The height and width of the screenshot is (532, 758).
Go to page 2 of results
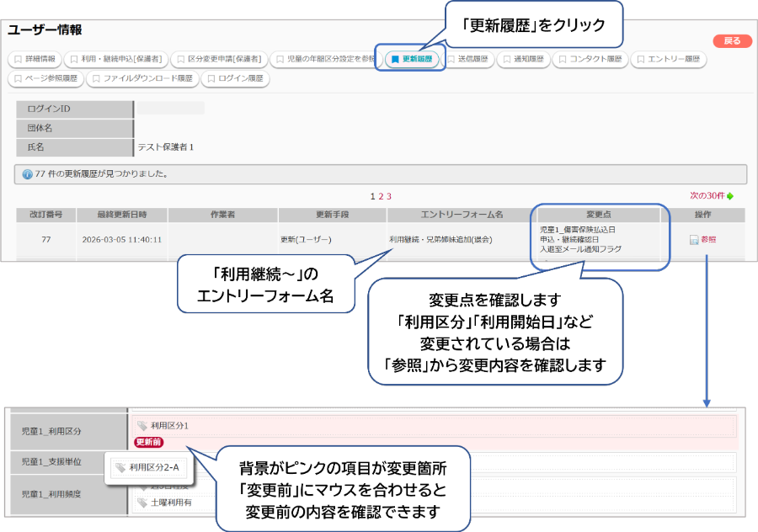381,196
